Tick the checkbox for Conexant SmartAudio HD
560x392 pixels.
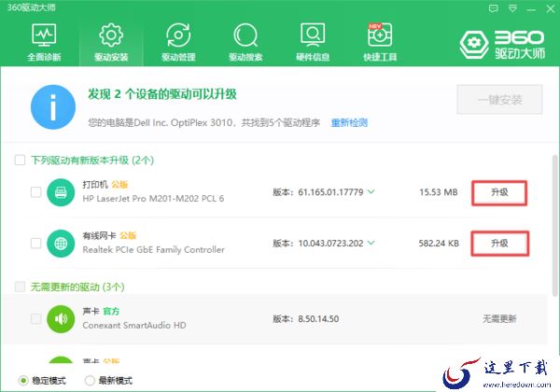(x=35, y=318)
